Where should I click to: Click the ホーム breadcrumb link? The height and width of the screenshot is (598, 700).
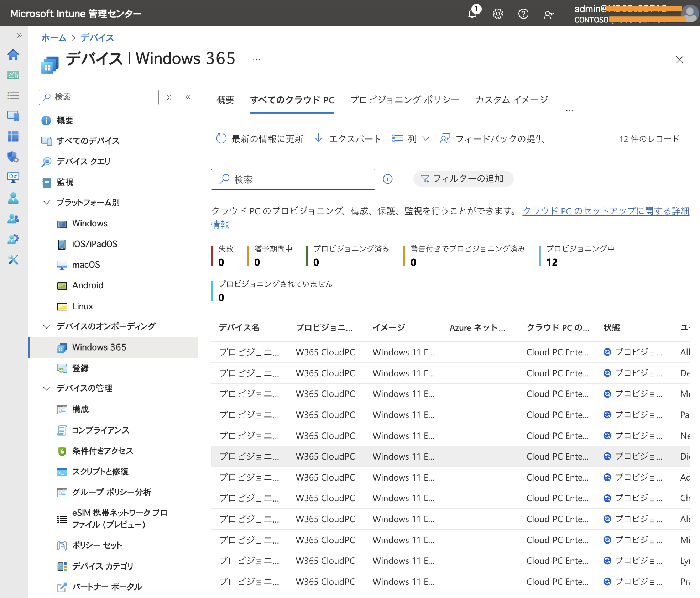(x=54, y=38)
